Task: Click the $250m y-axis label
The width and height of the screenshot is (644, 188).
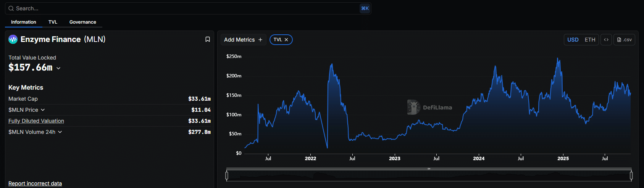Action: (234, 56)
